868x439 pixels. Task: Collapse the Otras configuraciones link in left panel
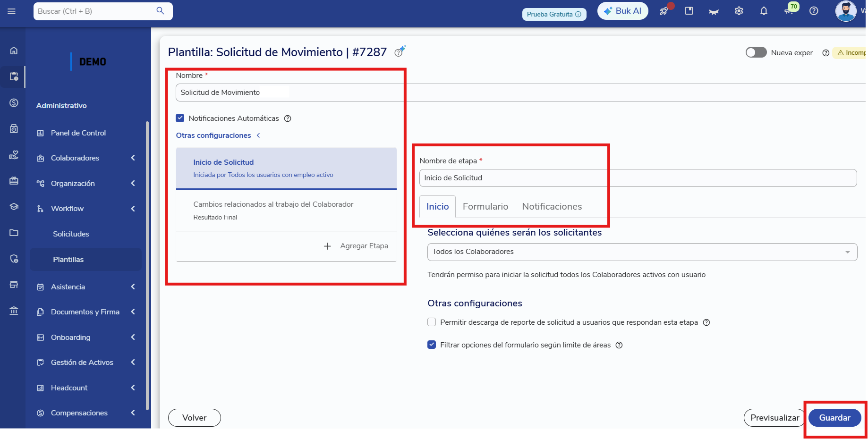pos(218,135)
